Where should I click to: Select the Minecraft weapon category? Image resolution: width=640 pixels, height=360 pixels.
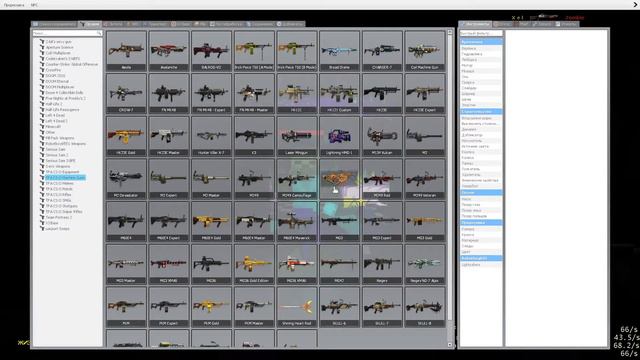[53, 127]
